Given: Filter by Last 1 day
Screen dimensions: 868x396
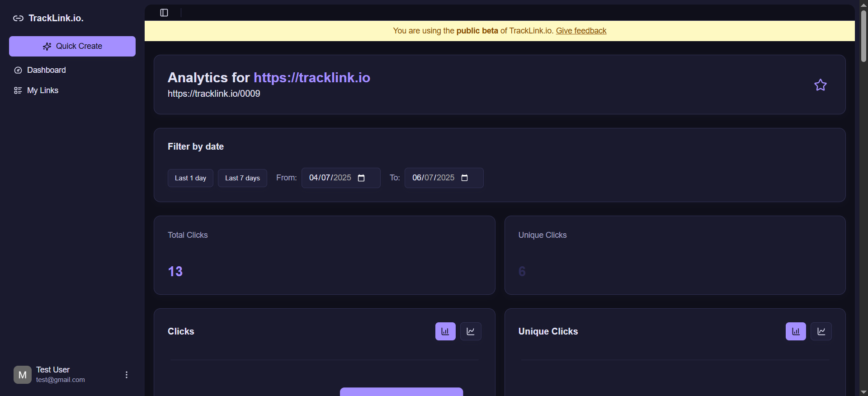Looking at the screenshot, I should tap(190, 178).
